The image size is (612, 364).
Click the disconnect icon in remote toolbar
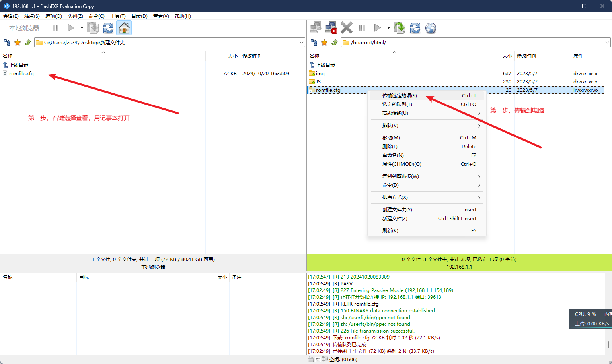331,28
